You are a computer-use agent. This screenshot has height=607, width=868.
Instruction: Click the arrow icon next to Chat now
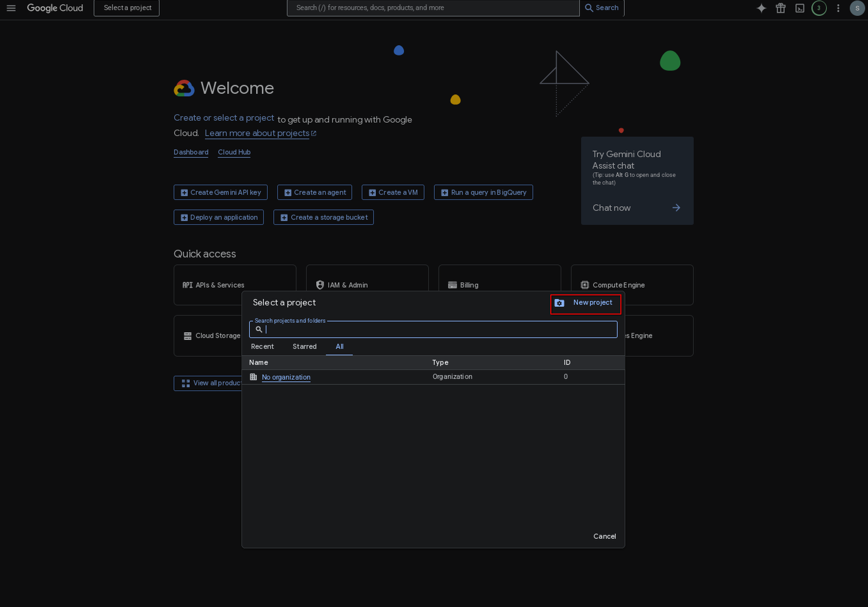coord(676,208)
